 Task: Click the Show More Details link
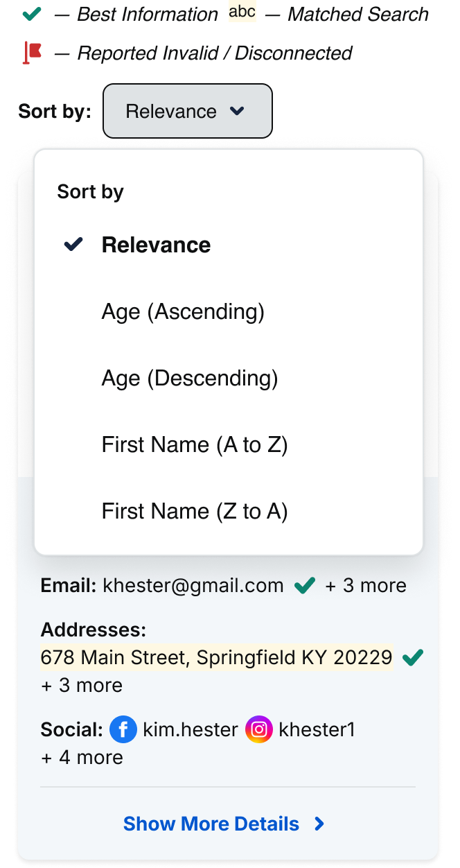click(x=211, y=824)
